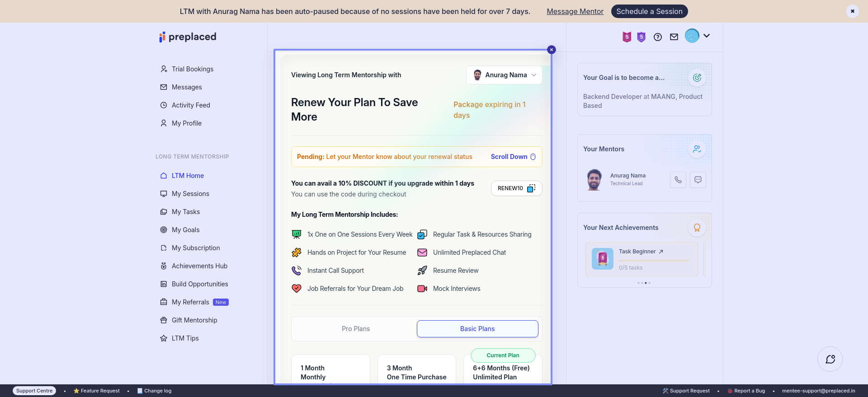This screenshot has height=397, width=868.
Task: Open Change log in footer
Action: pos(154,391)
